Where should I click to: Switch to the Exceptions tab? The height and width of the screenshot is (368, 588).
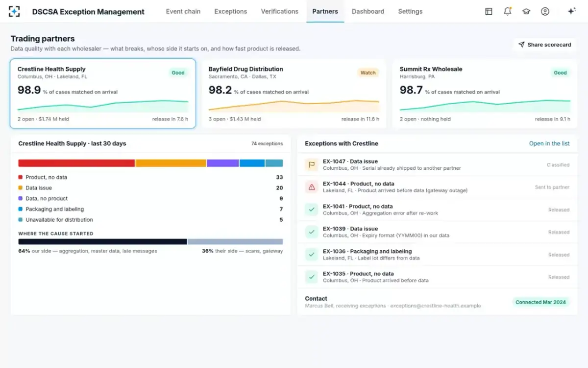click(x=231, y=11)
